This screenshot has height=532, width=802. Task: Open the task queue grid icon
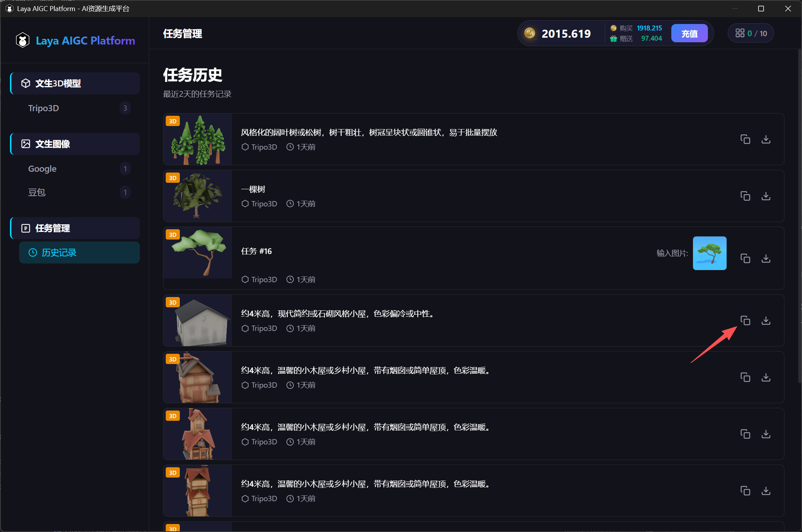(x=740, y=33)
